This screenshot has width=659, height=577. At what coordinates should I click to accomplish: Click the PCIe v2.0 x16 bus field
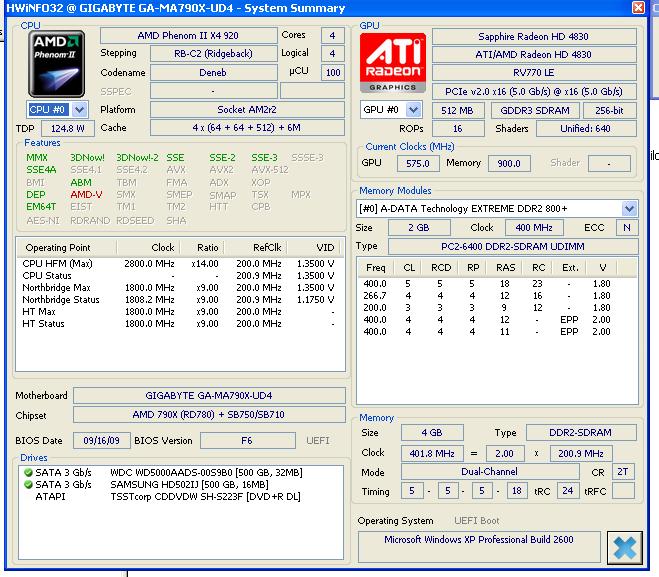coord(534,92)
